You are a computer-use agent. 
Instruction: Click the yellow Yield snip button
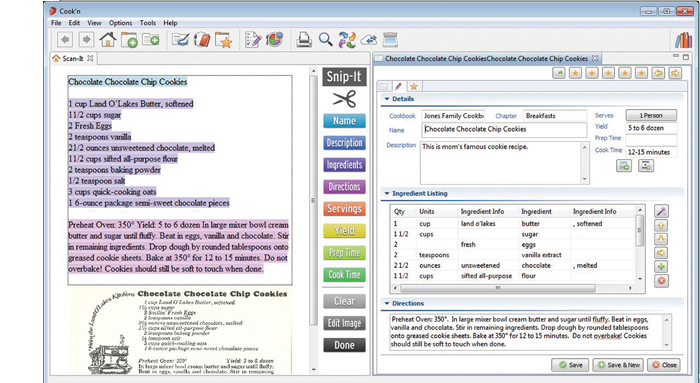point(344,231)
